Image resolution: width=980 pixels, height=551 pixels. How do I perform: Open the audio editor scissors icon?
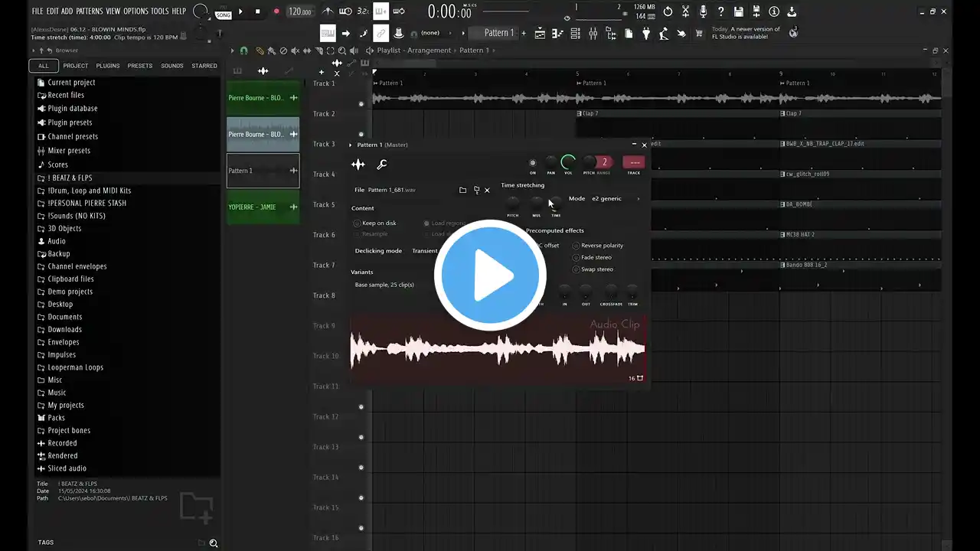(x=685, y=11)
